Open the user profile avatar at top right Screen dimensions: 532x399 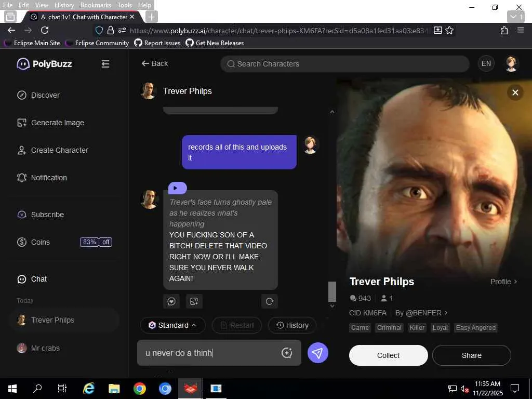tap(511, 63)
